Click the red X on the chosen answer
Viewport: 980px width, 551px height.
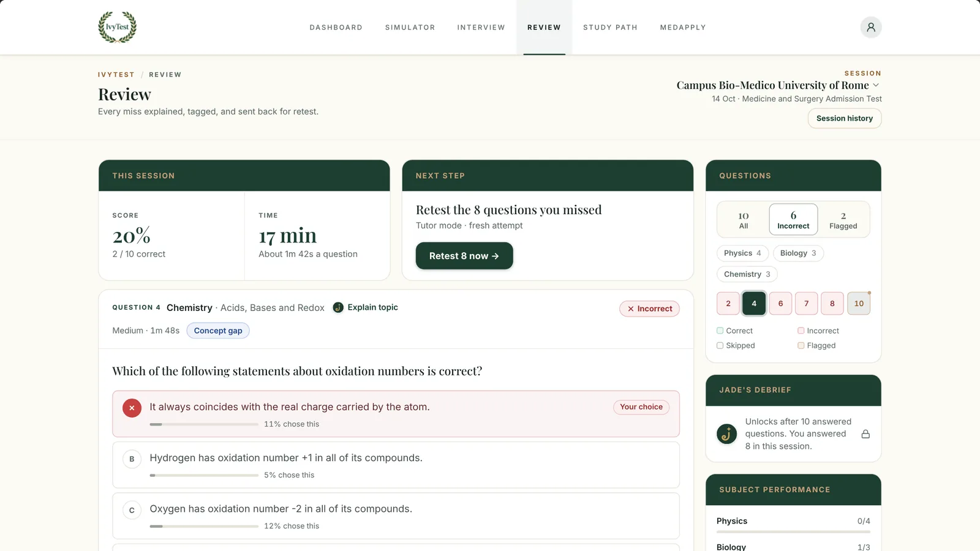[132, 408]
